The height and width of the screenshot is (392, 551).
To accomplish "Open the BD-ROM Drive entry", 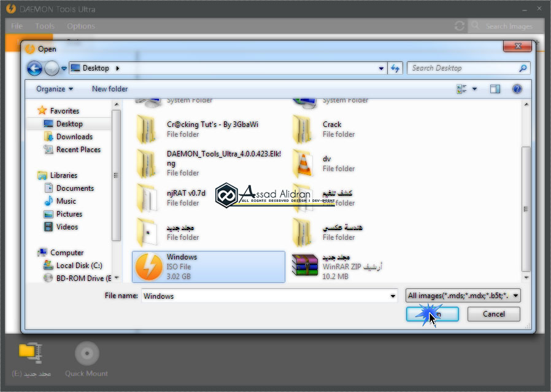I will click(83, 278).
